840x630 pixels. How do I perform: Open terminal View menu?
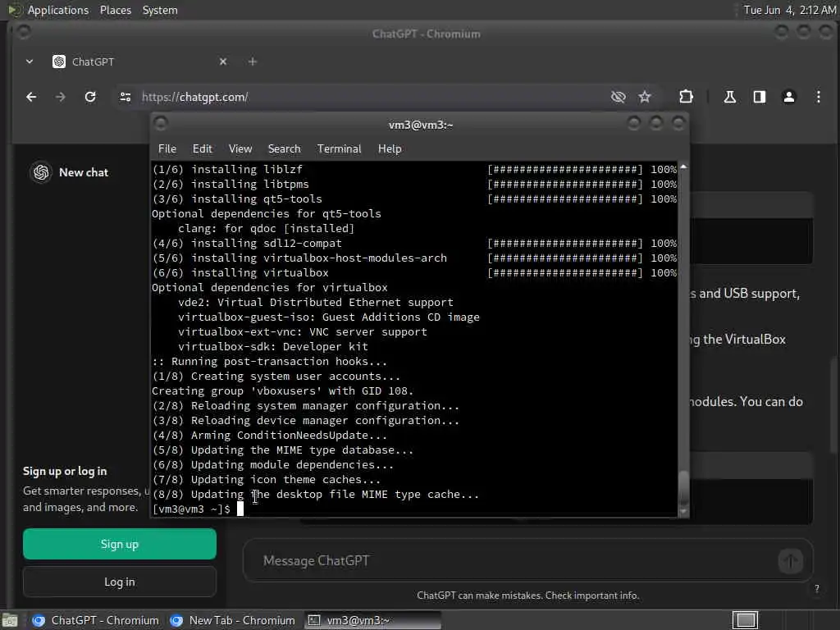pyautogui.click(x=240, y=149)
